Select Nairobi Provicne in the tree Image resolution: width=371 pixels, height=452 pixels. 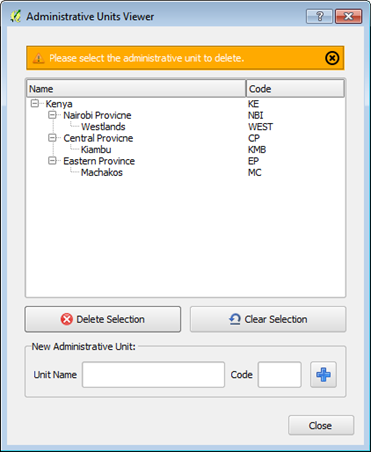(x=97, y=115)
